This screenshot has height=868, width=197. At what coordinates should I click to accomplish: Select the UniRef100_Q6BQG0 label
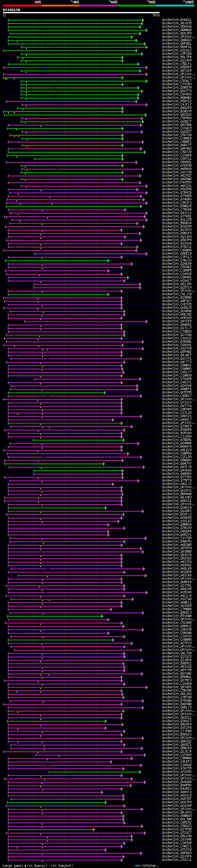pos(177,40)
